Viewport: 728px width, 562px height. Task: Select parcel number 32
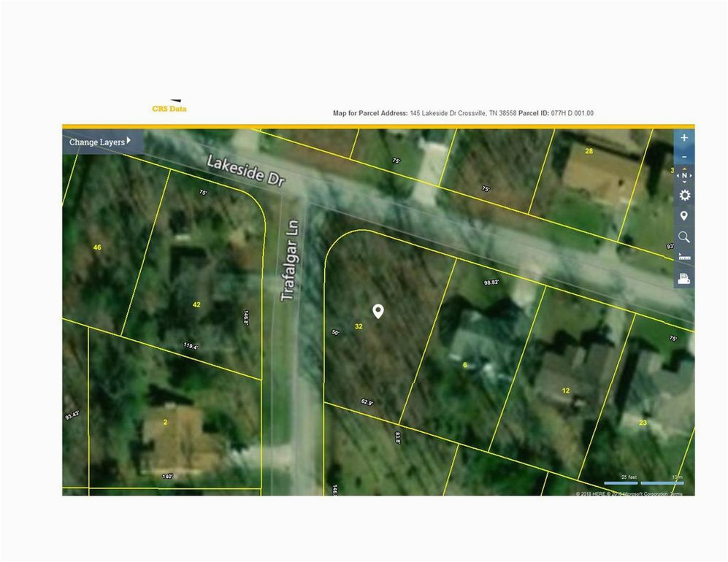tap(359, 326)
